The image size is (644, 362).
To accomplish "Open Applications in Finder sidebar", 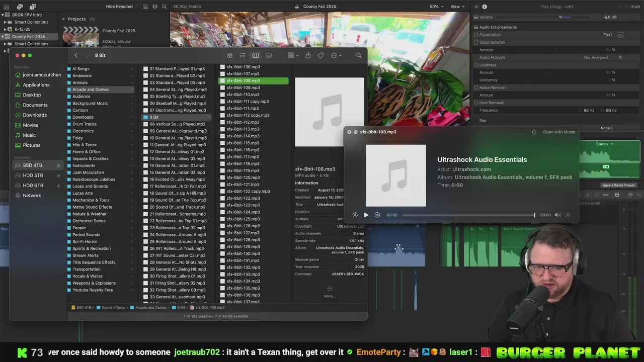I will 36,85.
